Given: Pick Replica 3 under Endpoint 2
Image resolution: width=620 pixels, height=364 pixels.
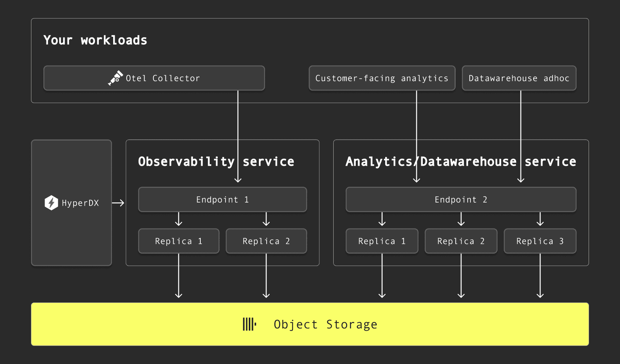Looking at the screenshot, I should pos(540,241).
